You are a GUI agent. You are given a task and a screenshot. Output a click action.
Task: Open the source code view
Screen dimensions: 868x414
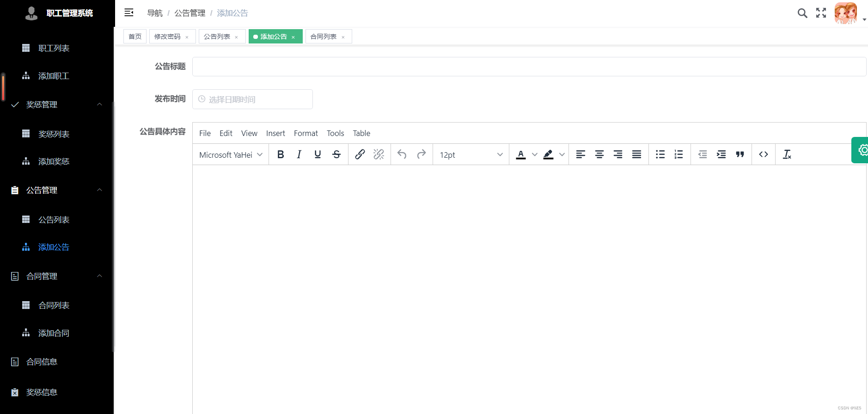[x=764, y=154]
